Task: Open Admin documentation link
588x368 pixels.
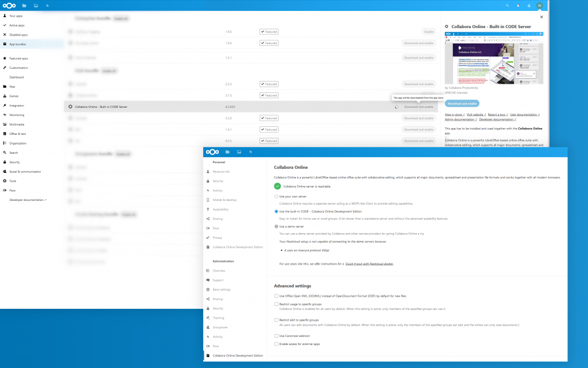Action: (x=461, y=119)
